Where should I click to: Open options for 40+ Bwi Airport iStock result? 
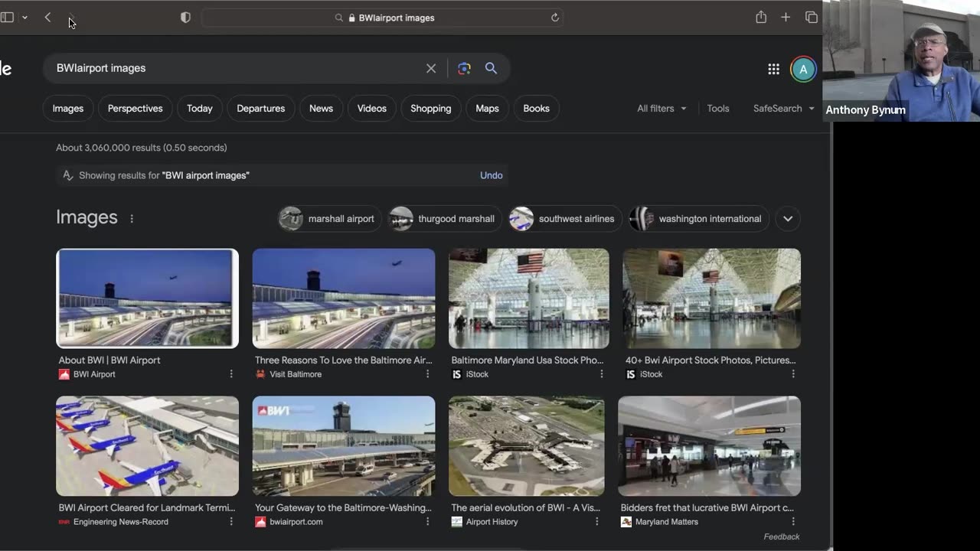(x=793, y=374)
